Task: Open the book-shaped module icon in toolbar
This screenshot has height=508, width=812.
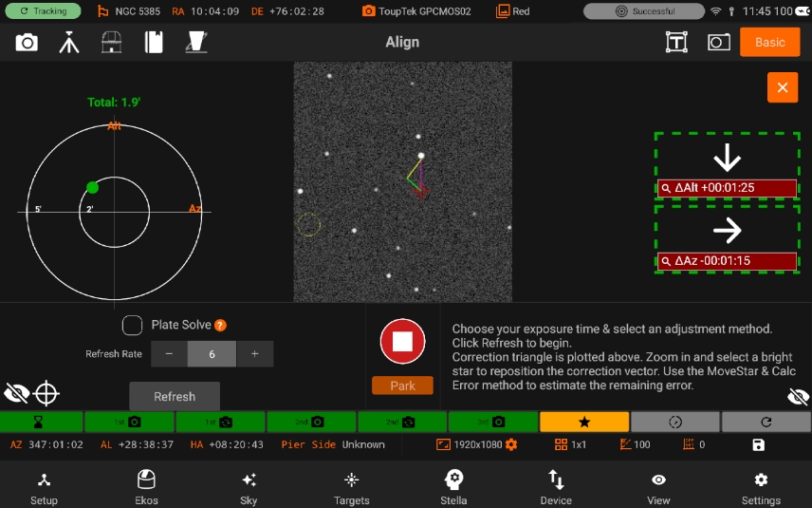Action: click(x=154, y=42)
